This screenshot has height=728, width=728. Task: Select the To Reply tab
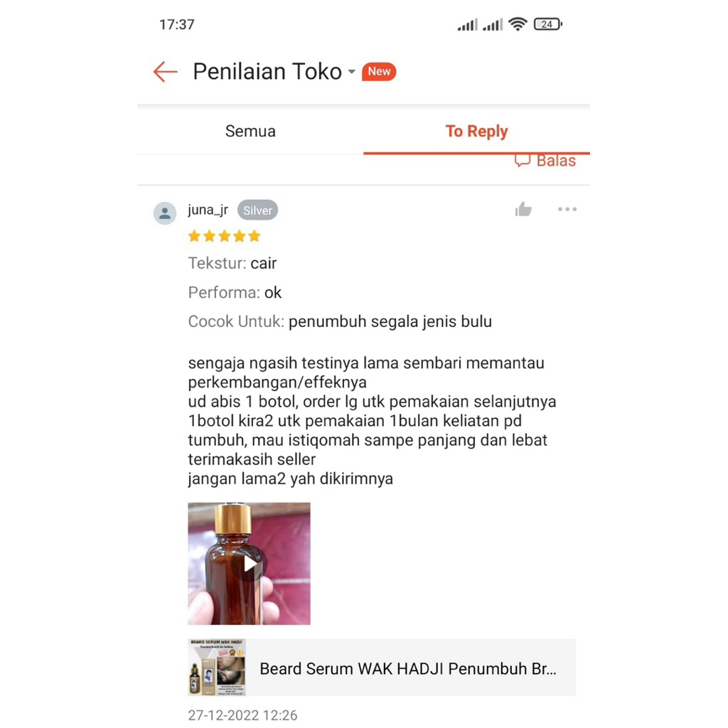click(476, 132)
